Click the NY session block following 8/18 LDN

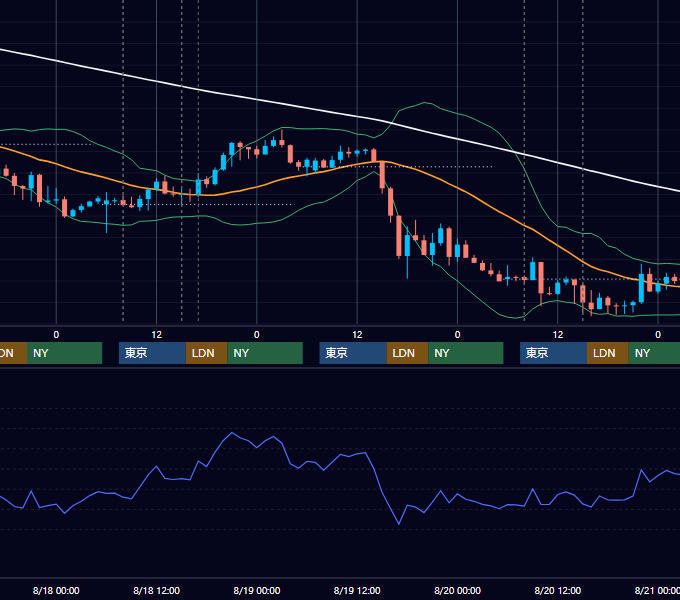point(265,353)
